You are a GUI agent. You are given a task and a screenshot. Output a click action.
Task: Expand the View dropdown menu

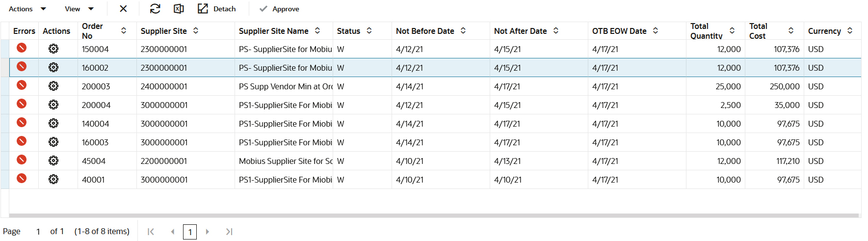tap(79, 9)
